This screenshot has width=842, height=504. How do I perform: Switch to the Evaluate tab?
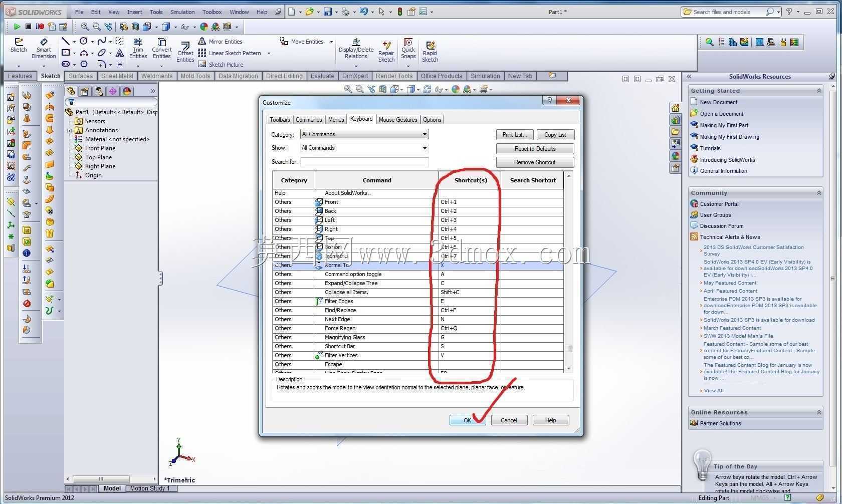322,76
